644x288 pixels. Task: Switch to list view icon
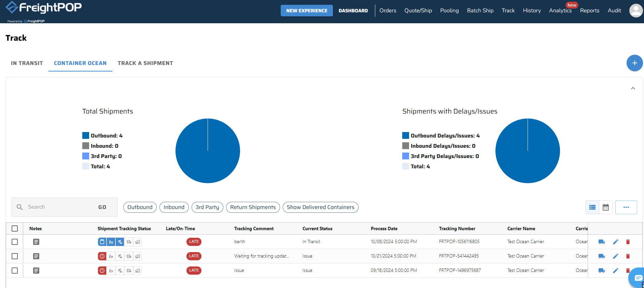[592, 207]
